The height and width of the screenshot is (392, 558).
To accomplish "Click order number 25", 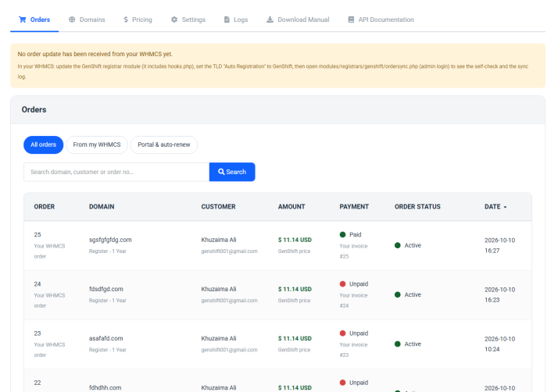I will (38, 235).
